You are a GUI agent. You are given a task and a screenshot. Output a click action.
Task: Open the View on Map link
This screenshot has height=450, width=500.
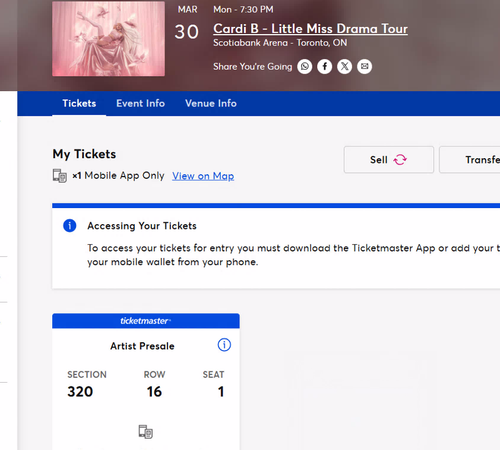(203, 176)
